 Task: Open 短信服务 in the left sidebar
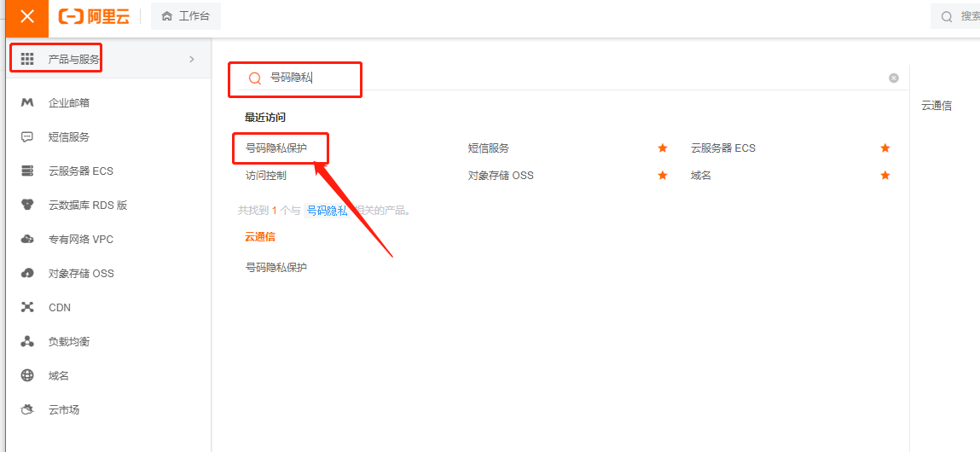[x=69, y=137]
